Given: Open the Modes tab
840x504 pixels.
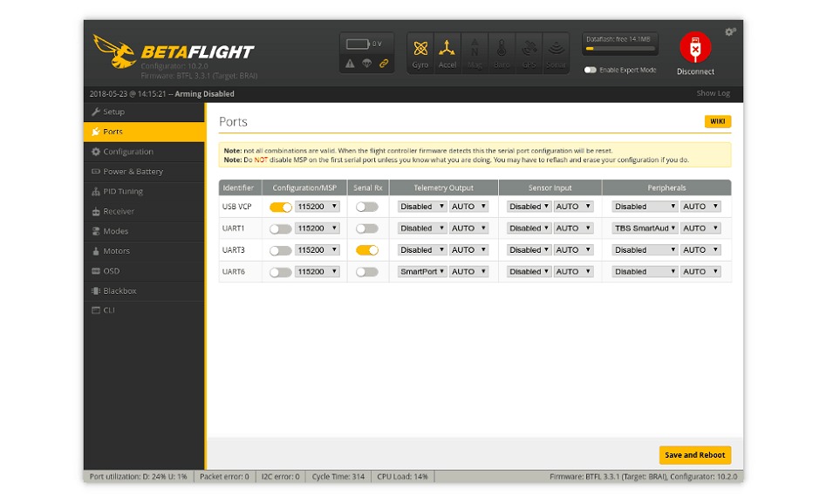Looking at the screenshot, I should coord(144,231).
